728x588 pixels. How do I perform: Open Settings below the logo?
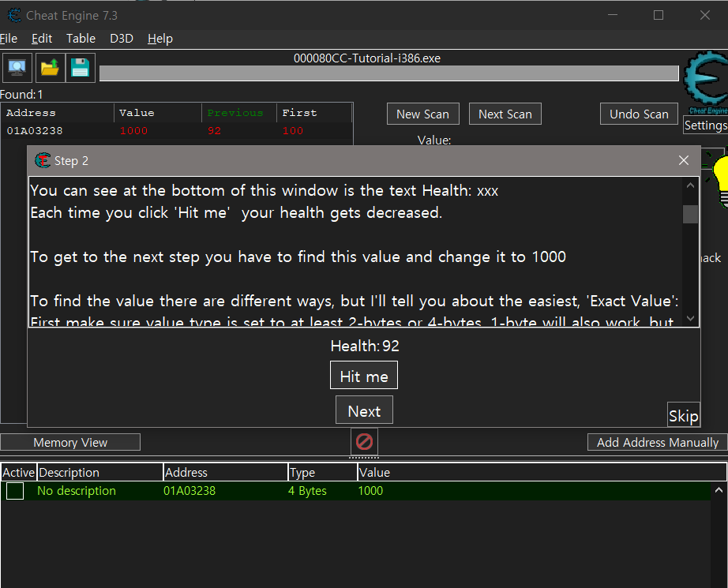(706, 125)
